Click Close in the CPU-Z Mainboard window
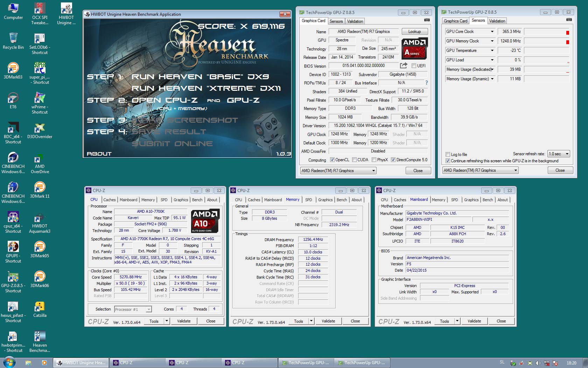 pos(501,321)
